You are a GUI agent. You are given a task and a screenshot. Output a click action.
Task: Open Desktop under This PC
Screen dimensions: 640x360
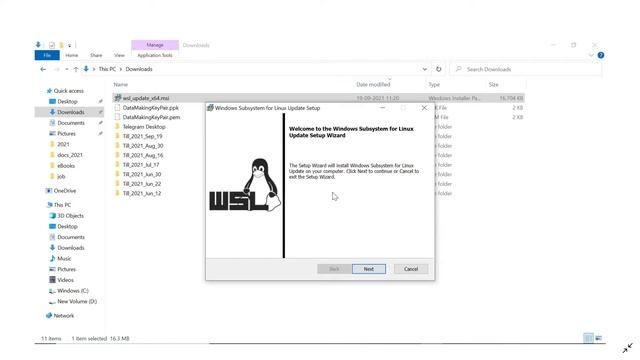click(67, 227)
